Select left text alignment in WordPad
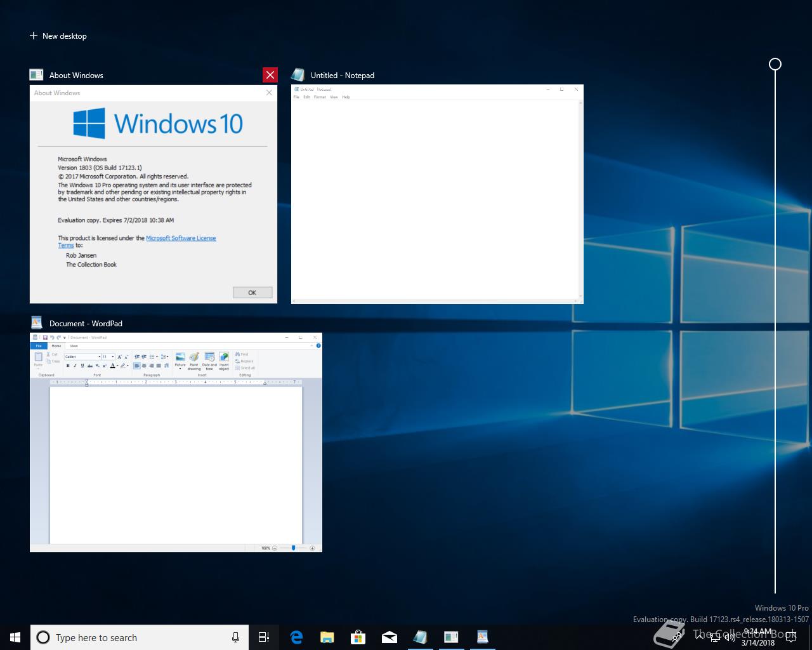 coord(137,366)
